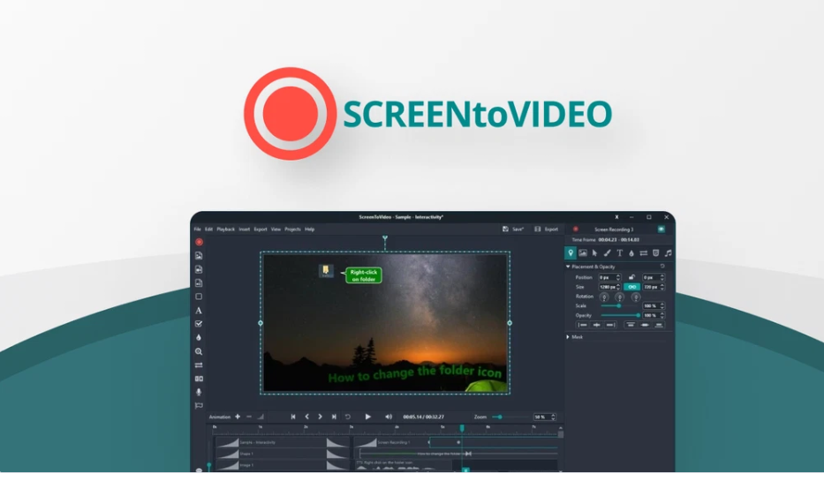
Task: Click the first Rotation dial
Action: (x=604, y=297)
